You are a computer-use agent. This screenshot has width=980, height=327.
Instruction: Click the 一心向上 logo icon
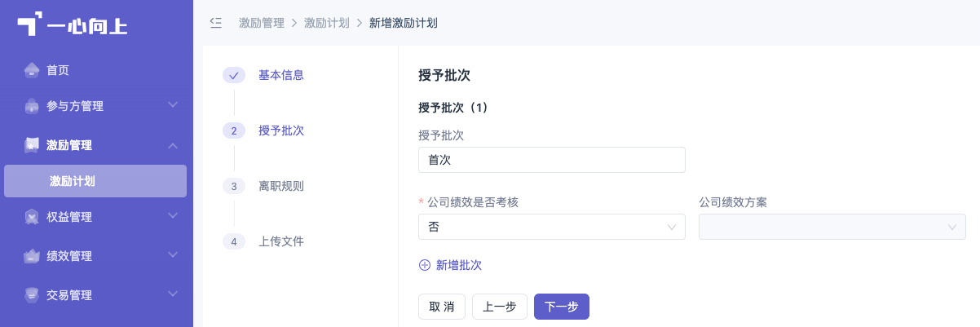[29, 24]
